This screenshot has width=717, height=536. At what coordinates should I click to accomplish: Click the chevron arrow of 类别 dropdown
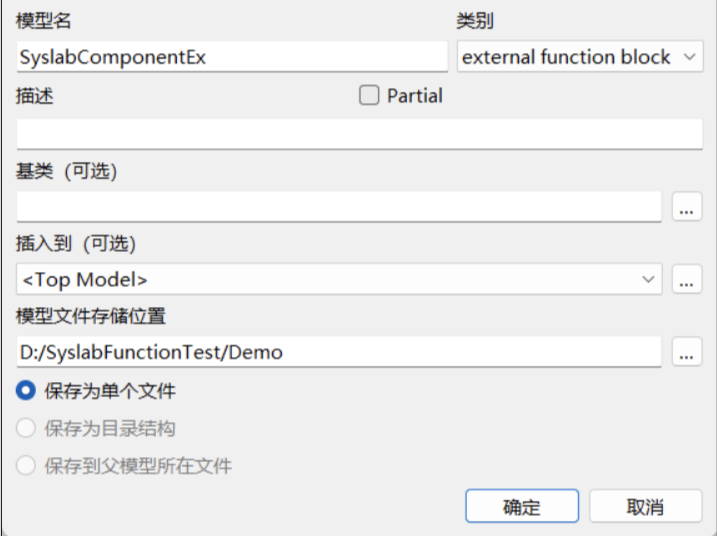689,58
